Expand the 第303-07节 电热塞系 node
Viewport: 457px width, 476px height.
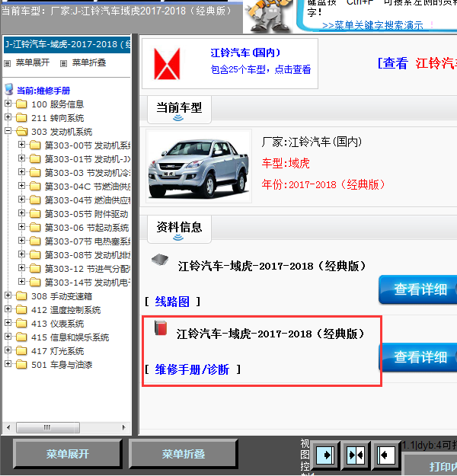21,241
